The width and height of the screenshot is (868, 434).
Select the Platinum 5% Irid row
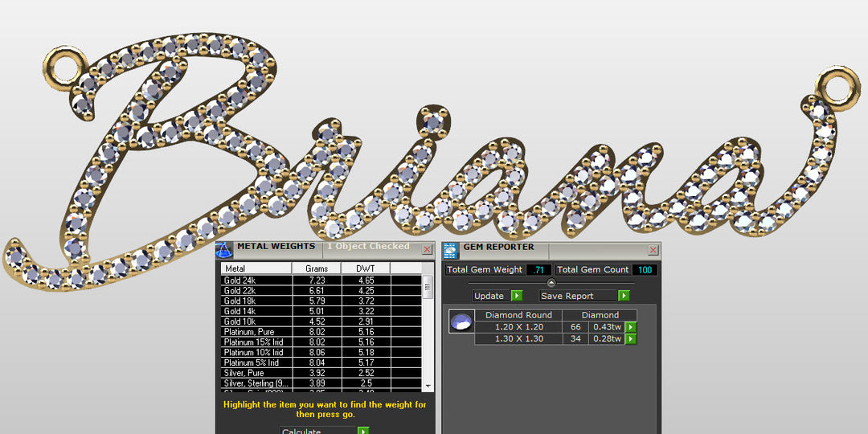tap(321, 362)
